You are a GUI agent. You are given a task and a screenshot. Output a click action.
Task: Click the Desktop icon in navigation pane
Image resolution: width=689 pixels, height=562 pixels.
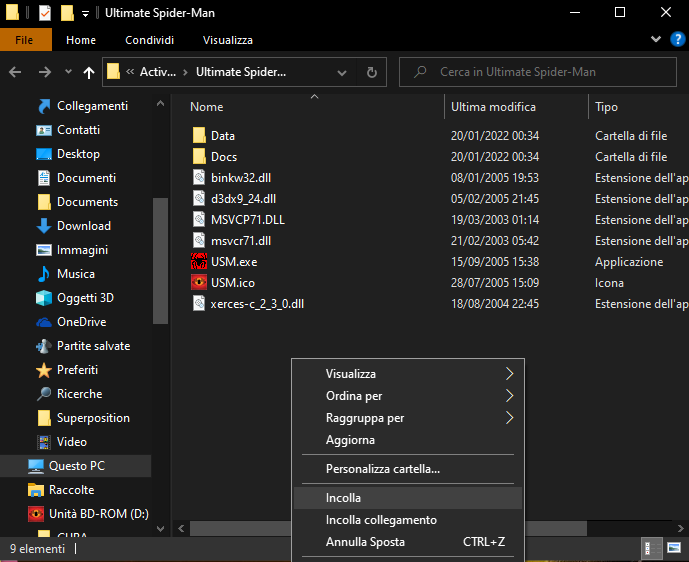[x=44, y=154]
